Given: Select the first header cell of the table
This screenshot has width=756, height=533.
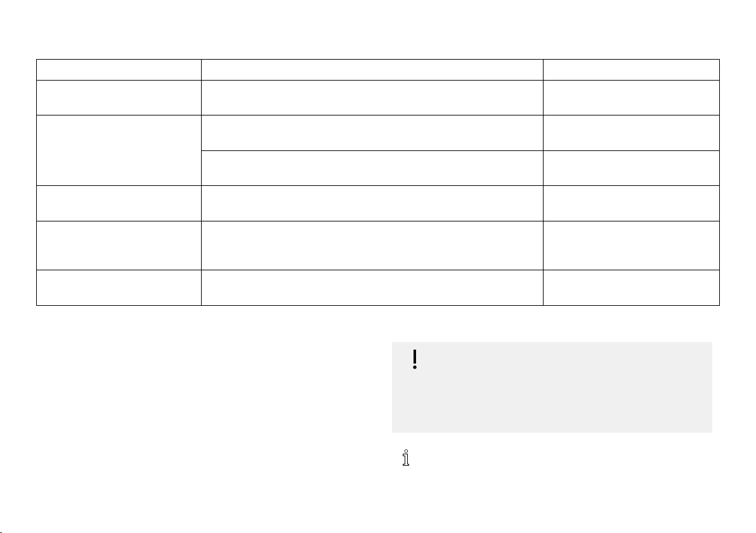Looking at the screenshot, I should (119, 70).
